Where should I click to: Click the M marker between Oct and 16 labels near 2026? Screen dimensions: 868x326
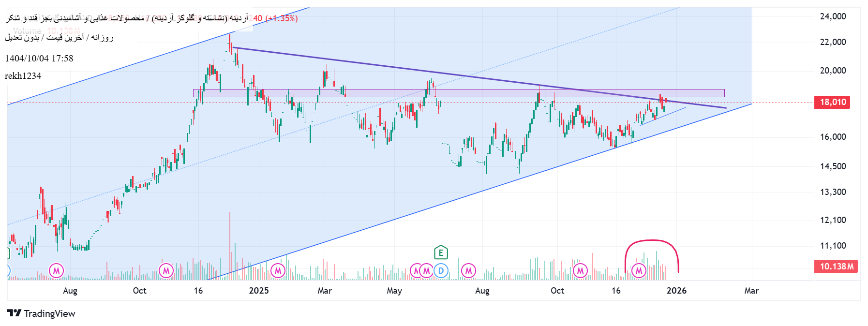[580, 271]
